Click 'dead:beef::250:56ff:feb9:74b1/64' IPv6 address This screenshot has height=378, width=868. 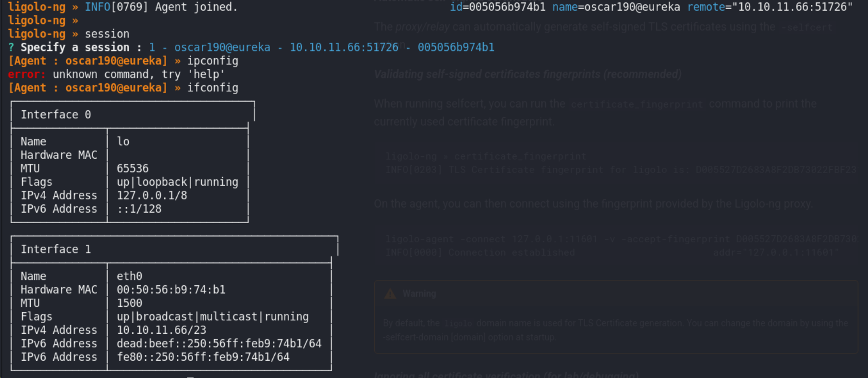pos(219,344)
